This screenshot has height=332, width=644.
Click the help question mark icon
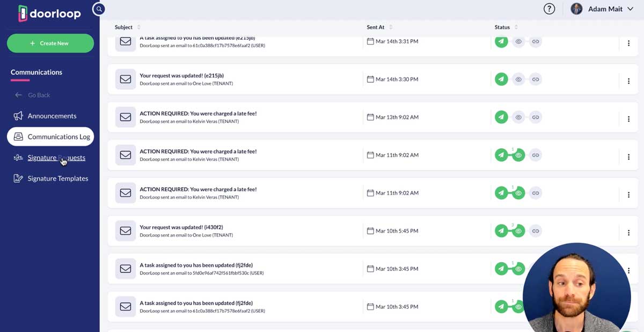(x=549, y=9)
